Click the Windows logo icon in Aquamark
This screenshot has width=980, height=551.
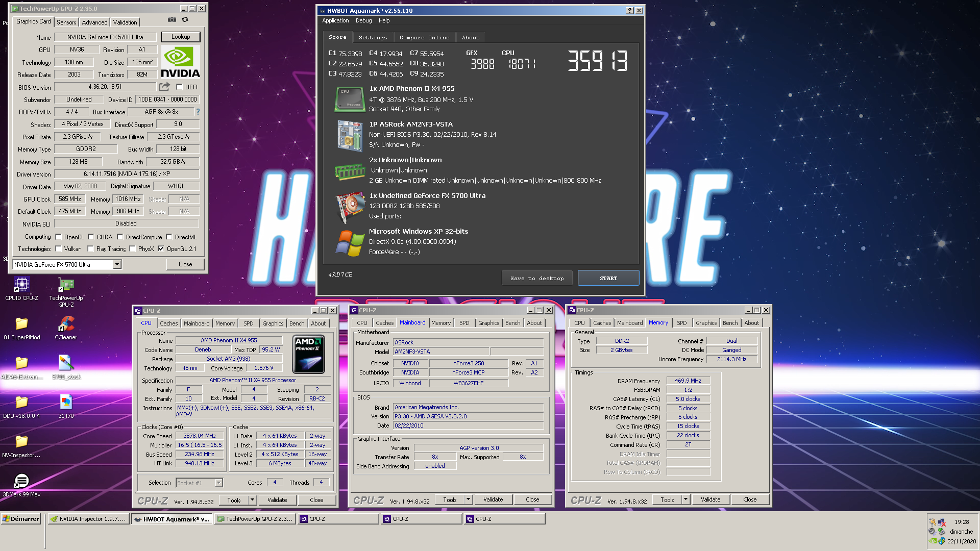[349, 243]
